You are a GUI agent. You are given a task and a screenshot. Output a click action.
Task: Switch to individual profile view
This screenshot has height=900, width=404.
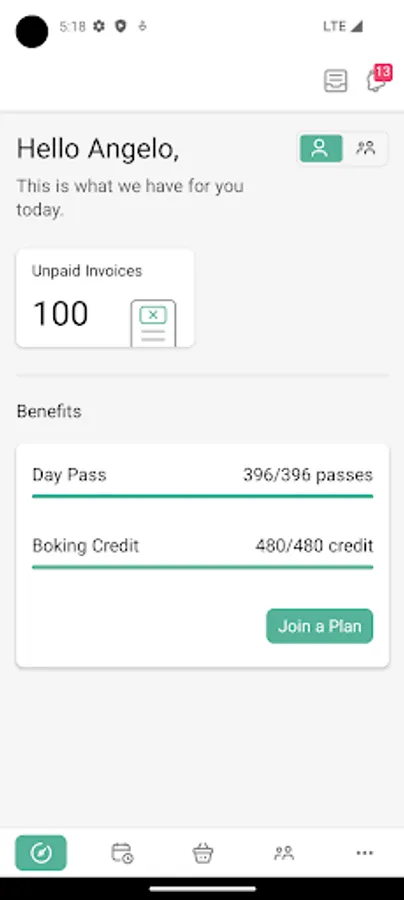click(x=321, y=149)
